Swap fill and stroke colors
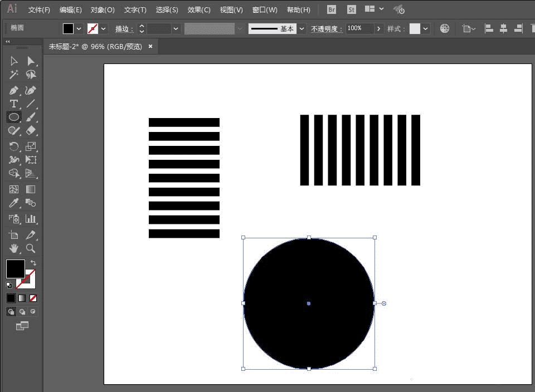This screenshot has height=392, width=535. click(x=33, y=263)
